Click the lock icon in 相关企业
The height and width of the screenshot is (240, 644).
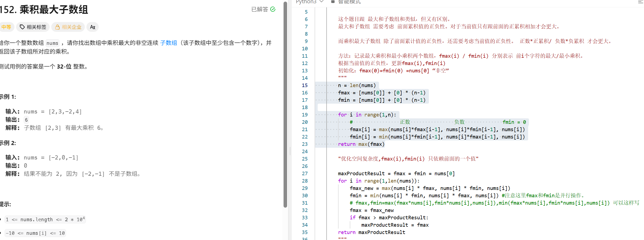coord(58,27)
